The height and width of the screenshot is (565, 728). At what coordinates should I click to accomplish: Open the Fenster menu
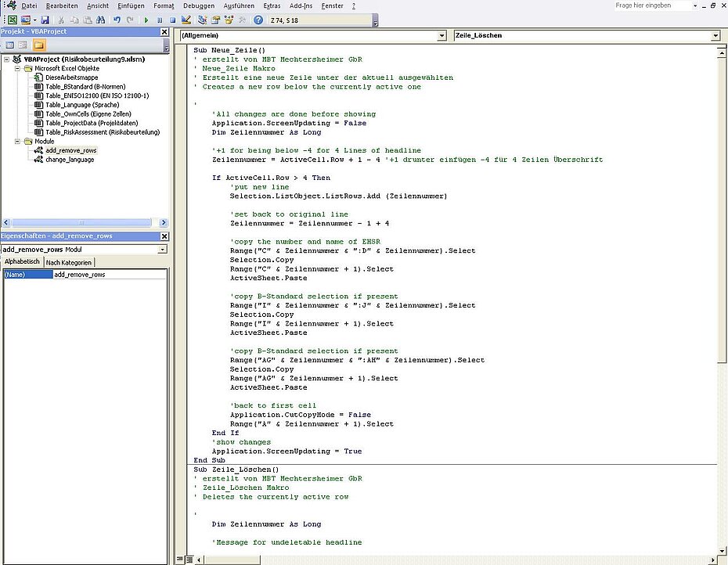[333, 5]
